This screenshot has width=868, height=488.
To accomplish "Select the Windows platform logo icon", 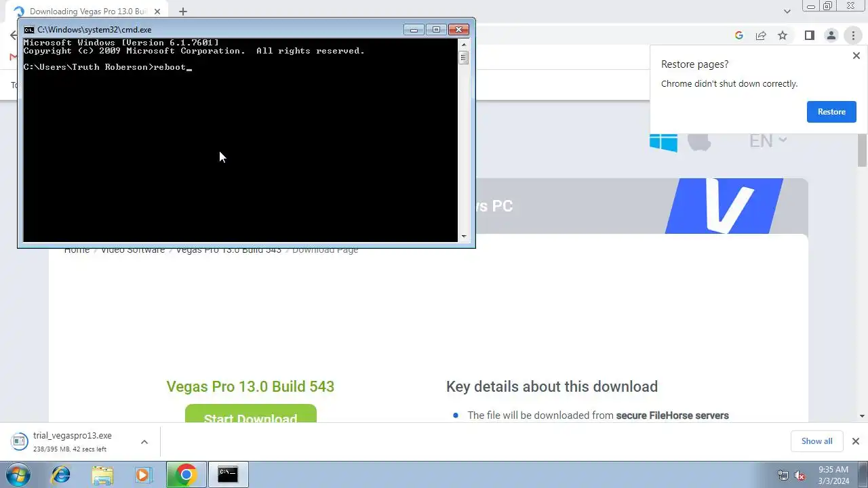I will pyautogui.click(x=663, y=142).
